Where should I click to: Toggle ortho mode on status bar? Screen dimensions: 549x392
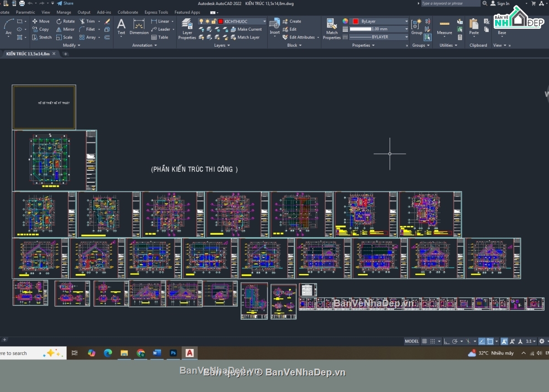447,341
